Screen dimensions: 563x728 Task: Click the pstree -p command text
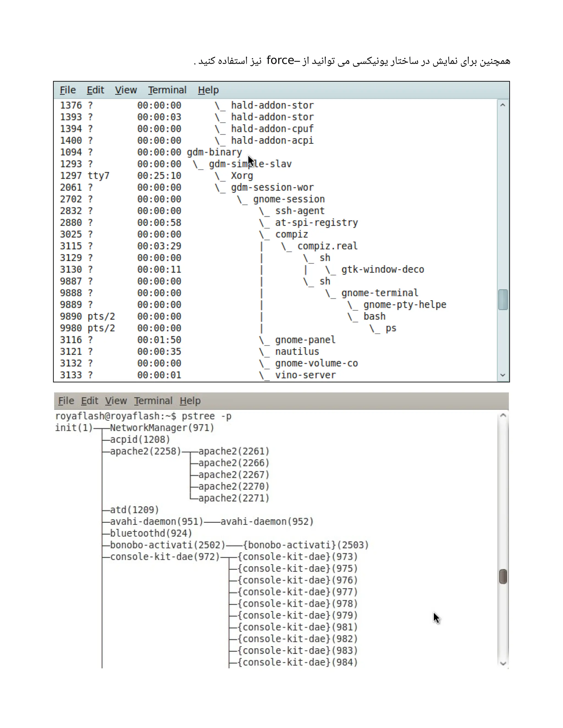point(206,416)
